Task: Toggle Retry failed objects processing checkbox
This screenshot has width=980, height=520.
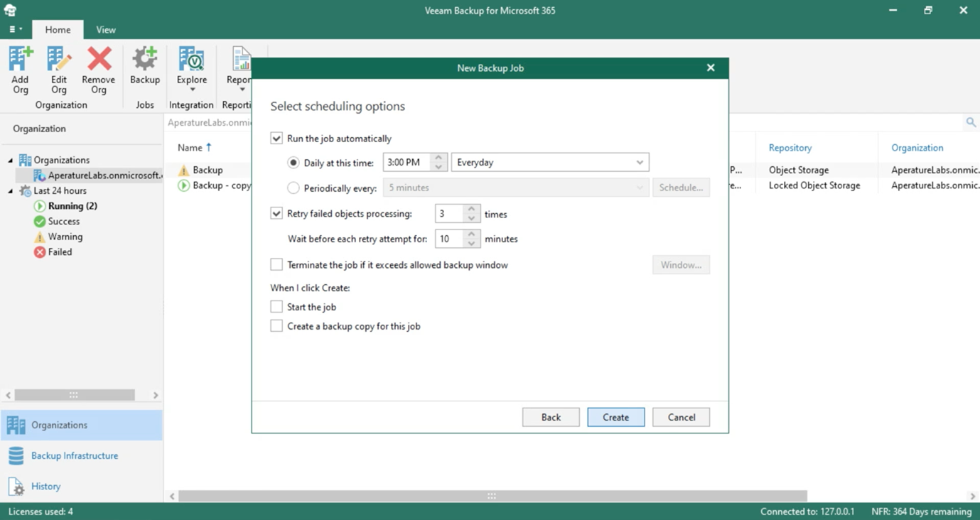Action: (x=276, y=213)
